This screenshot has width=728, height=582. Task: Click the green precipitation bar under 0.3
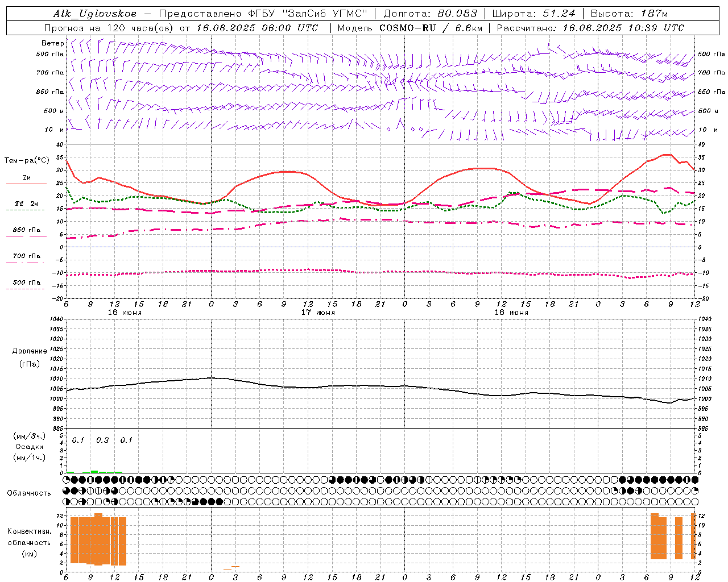point(94,471)
